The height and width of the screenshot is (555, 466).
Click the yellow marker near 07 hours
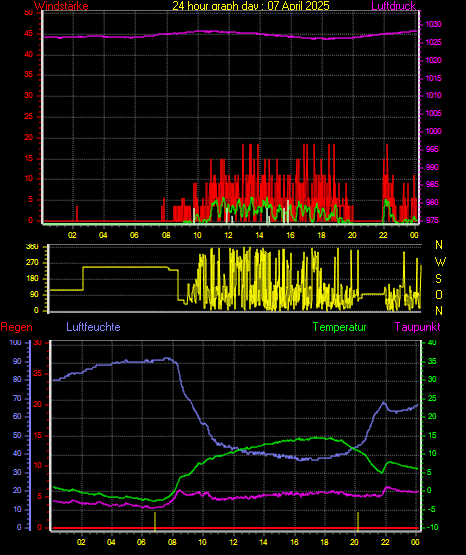(x=155, y=521)
